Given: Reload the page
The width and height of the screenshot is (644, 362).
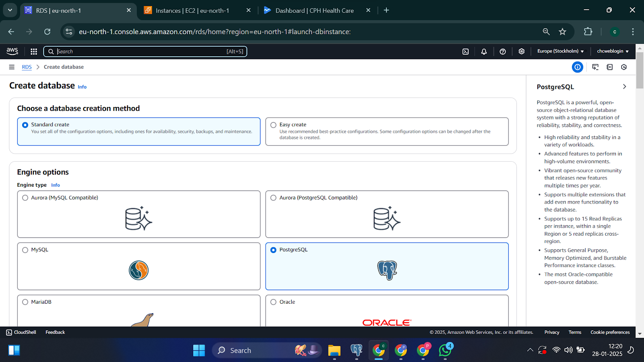Looking at the screenshot, I should pyautogui.click(x=47, y=32).
